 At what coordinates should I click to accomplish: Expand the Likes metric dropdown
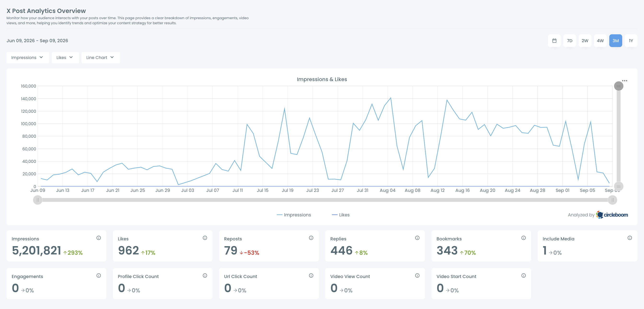[x=65, y=58]
